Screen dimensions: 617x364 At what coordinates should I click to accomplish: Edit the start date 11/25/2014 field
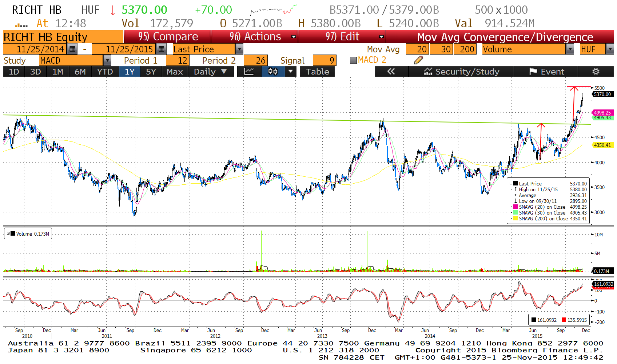pos(35,49)
